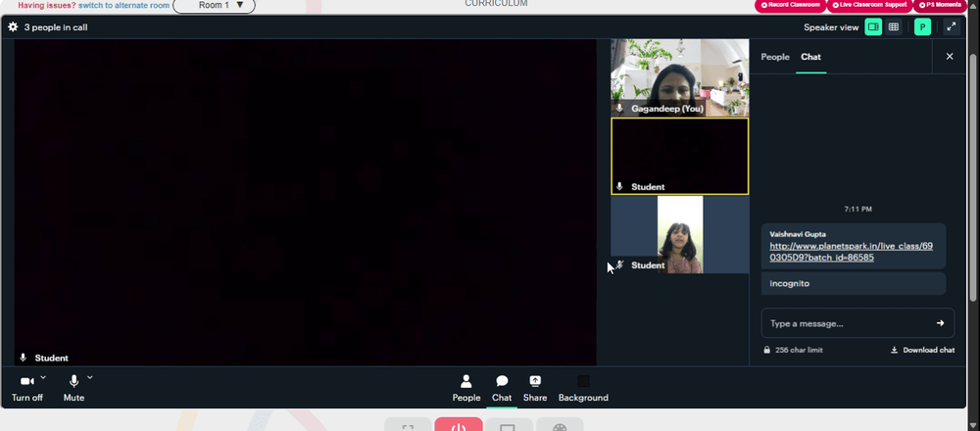Click the gray fullscreen brackets button below the call
This screenshot has width=980, height=431.
408,425
